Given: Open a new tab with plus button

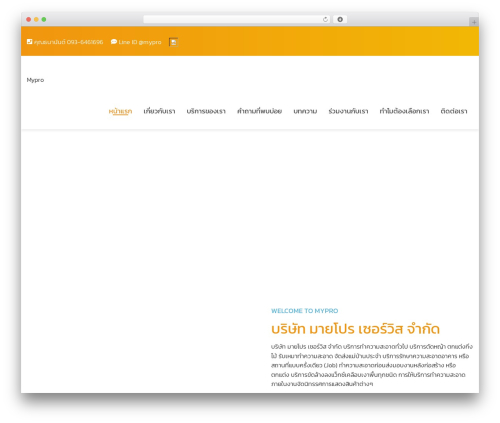Looking at the screenshot, I should (474, 22).
